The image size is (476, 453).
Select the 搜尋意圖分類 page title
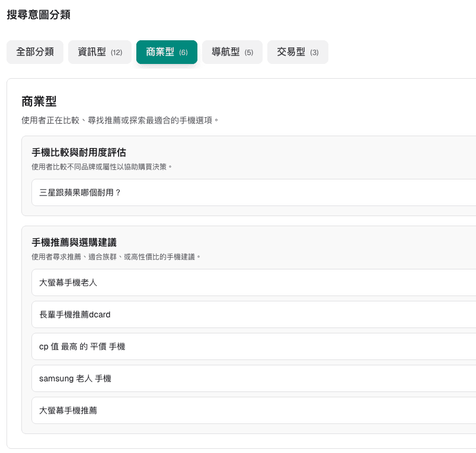[x=38, y=15]
